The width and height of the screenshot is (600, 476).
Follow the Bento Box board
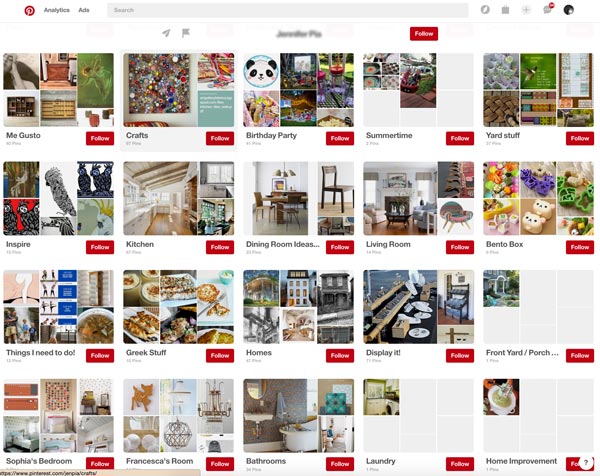pos(580,247)
